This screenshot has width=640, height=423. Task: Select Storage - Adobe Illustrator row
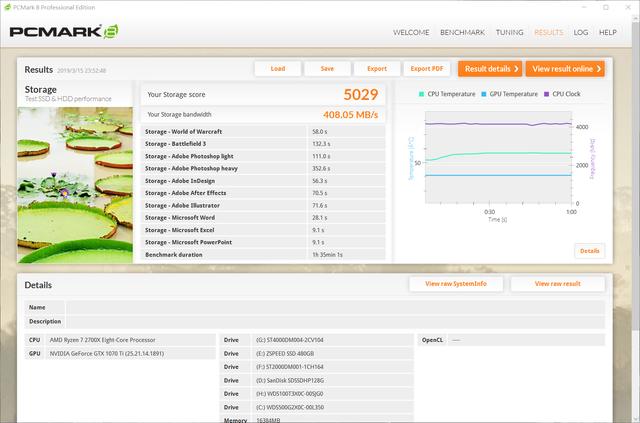coord(263,205)
